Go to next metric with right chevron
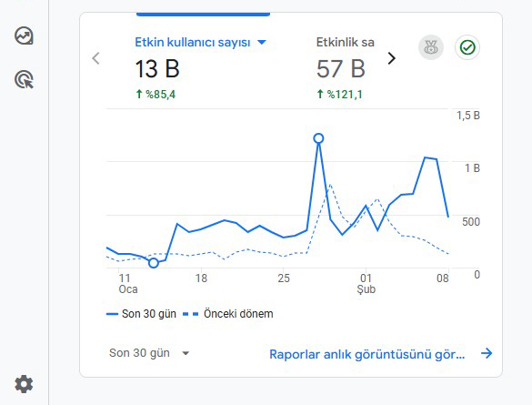Viewport: 532px width, 405px height. pos(392,58)
